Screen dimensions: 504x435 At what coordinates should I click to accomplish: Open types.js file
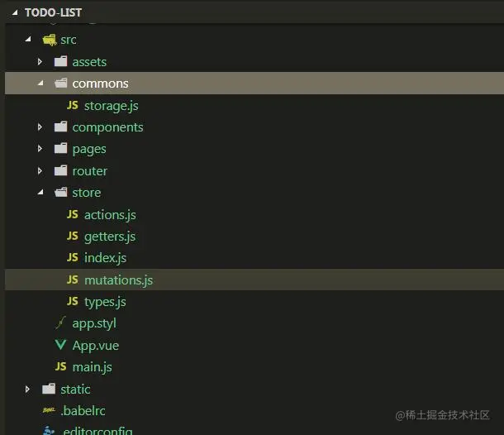[x=105, y=302]
